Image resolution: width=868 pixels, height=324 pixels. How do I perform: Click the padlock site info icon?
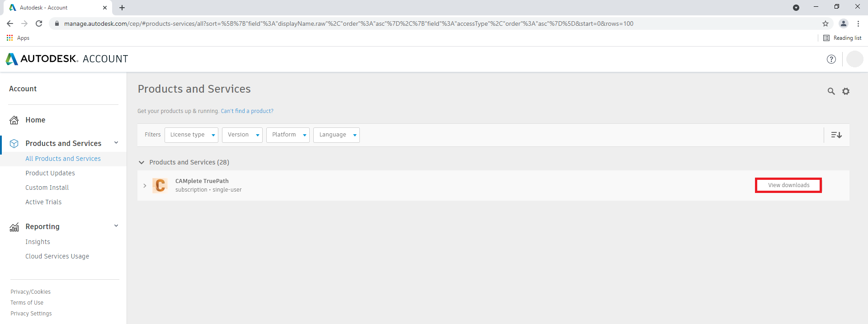click(56, 23)
